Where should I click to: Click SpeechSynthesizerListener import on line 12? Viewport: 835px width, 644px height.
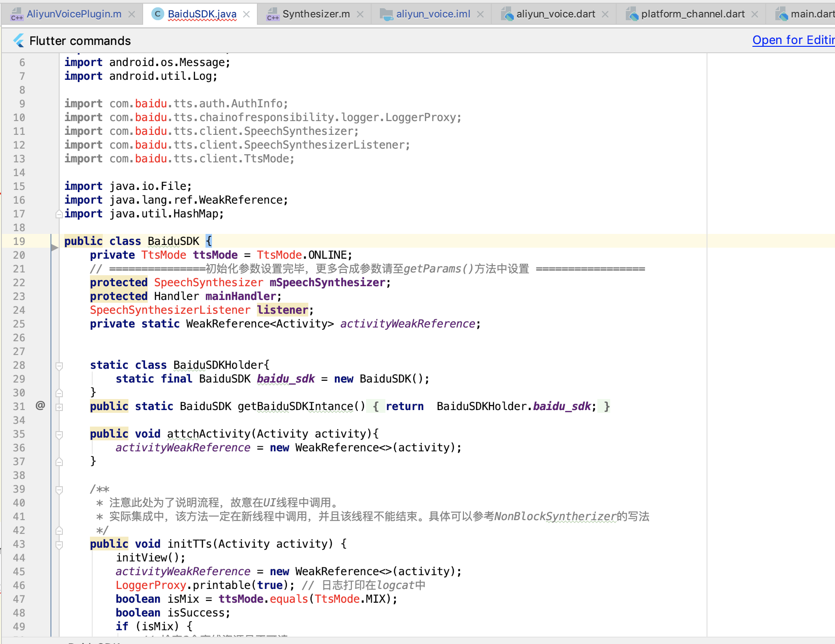click(237, 145)
